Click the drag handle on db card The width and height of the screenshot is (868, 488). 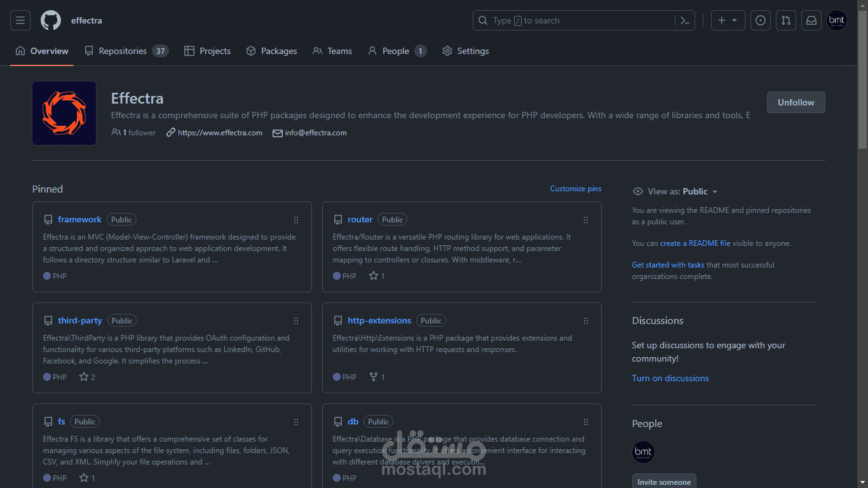(x=586, y=422)
